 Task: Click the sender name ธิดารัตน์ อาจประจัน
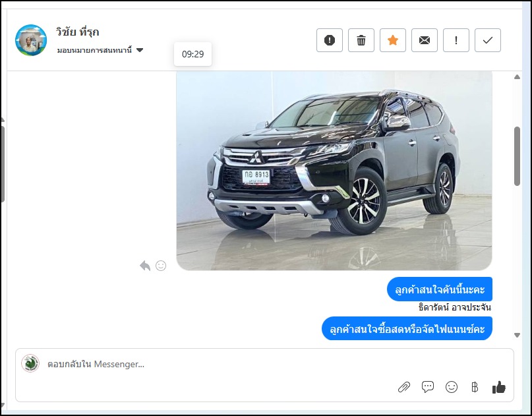click(455, 307)
